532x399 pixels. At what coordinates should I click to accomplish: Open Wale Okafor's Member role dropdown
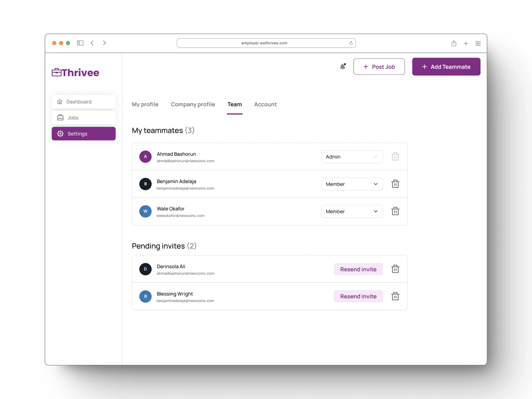click(352, 211)
